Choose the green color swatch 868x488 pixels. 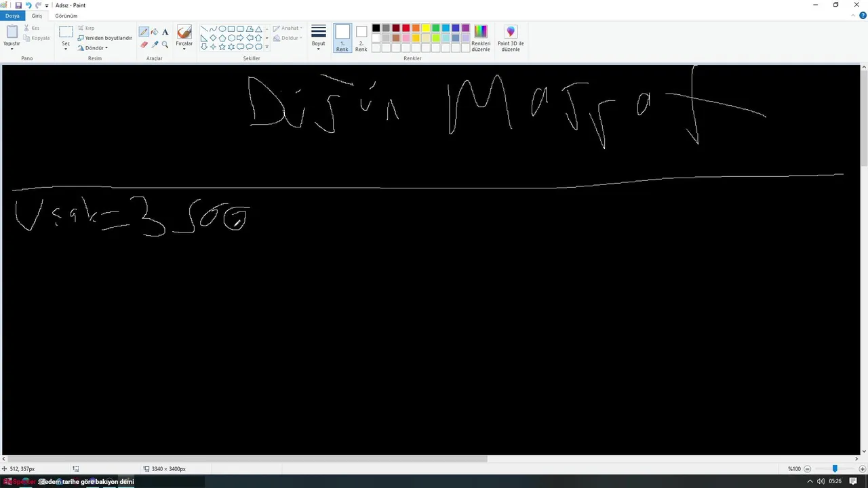[x=436, y=28]
